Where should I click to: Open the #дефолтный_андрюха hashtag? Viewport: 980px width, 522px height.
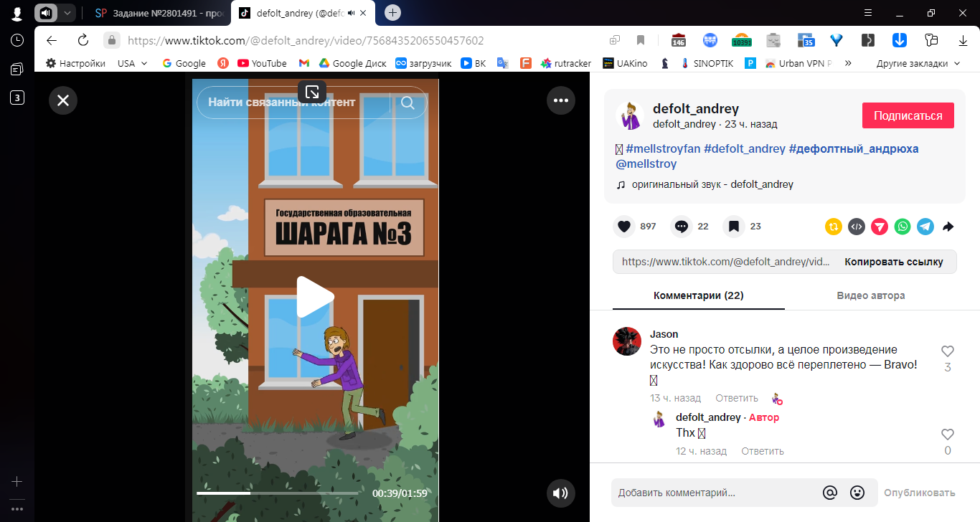pos(854,148)
